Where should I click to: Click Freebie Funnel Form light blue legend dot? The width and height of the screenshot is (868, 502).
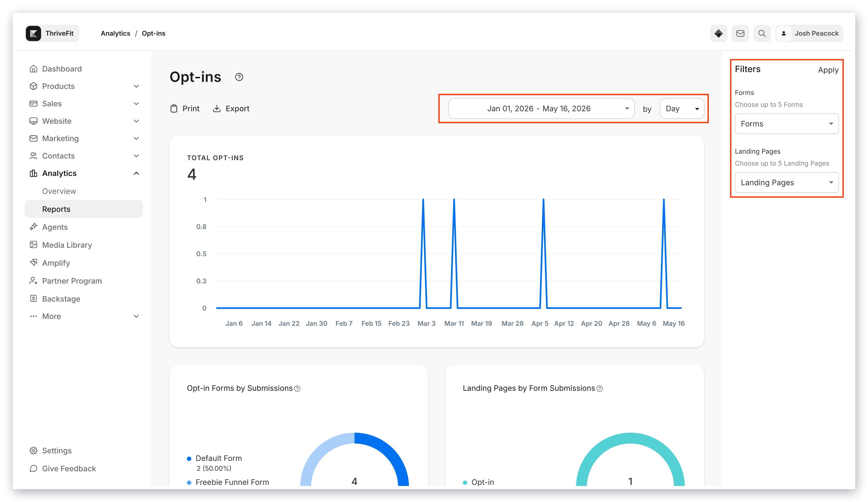189,482
